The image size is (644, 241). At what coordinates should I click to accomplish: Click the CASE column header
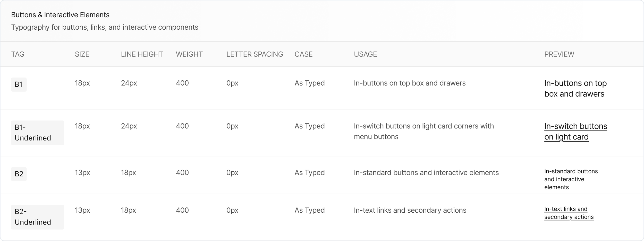[303, 54]
